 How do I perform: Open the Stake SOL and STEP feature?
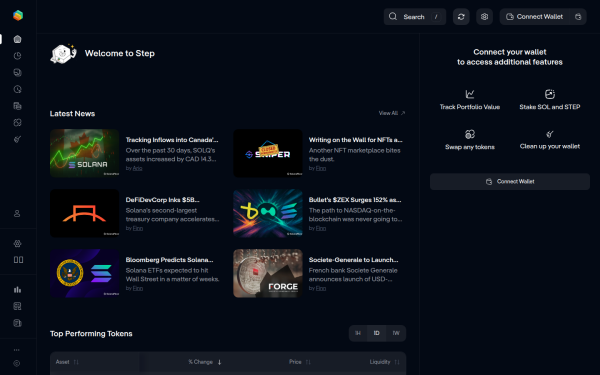549,99
